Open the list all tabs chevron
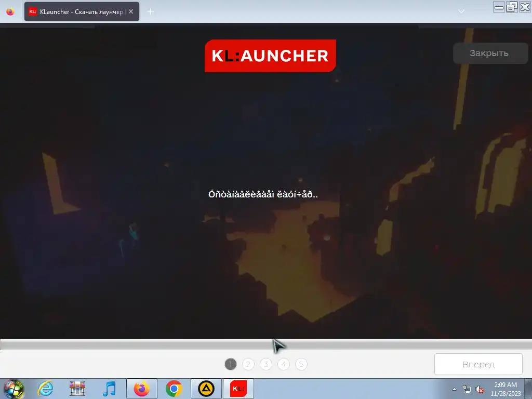Screen dimensions: 532x399 point(461,11)
